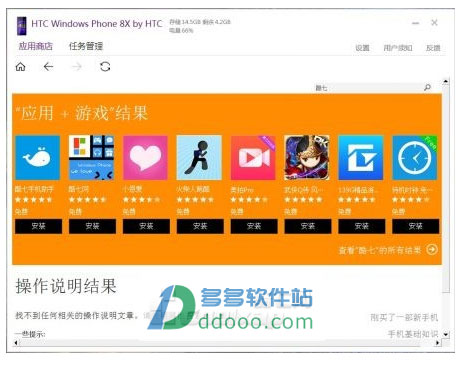This screenshot has height=370, width=467.
Task: Click the vertical scrollbar down arrow
Action: tap(446, 334)
